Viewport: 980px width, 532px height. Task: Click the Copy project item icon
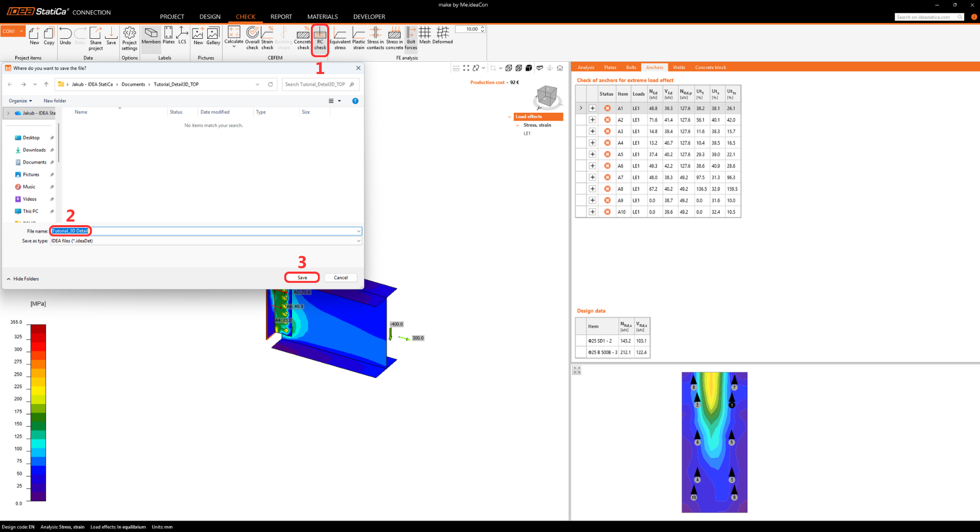click(x=49, y=36)
